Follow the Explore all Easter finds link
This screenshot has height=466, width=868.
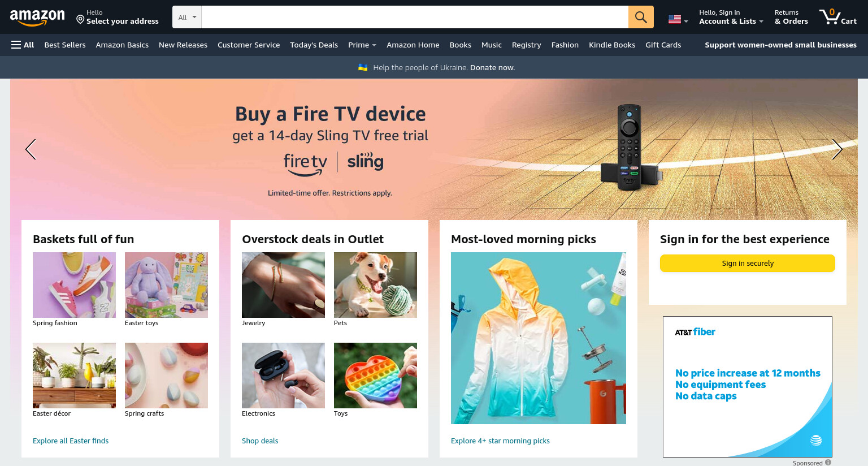pyautogui.click(x=71, y=441)
